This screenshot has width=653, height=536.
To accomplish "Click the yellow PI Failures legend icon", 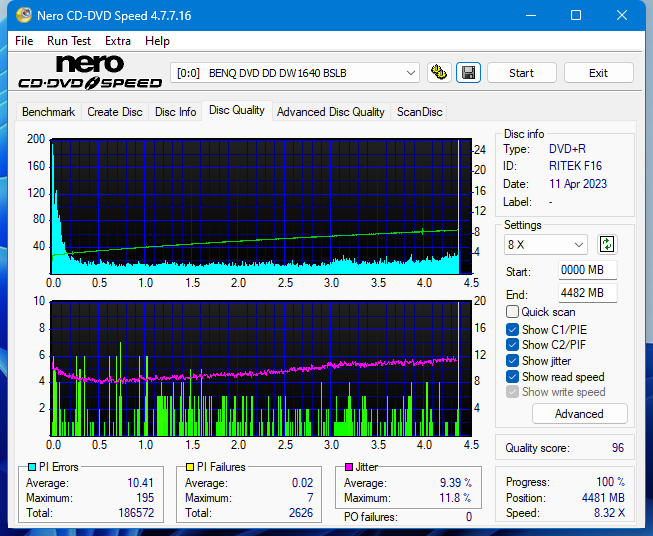I will [190, 467].
